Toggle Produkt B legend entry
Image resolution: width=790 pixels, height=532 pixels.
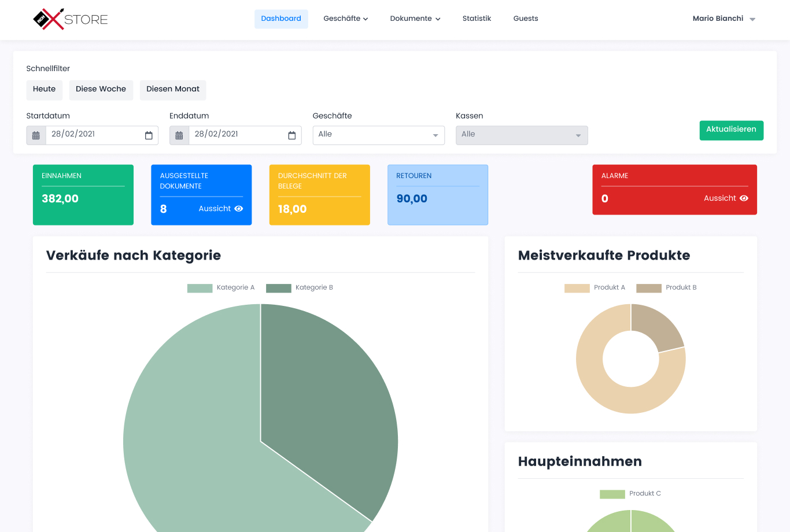coord(667,287)
